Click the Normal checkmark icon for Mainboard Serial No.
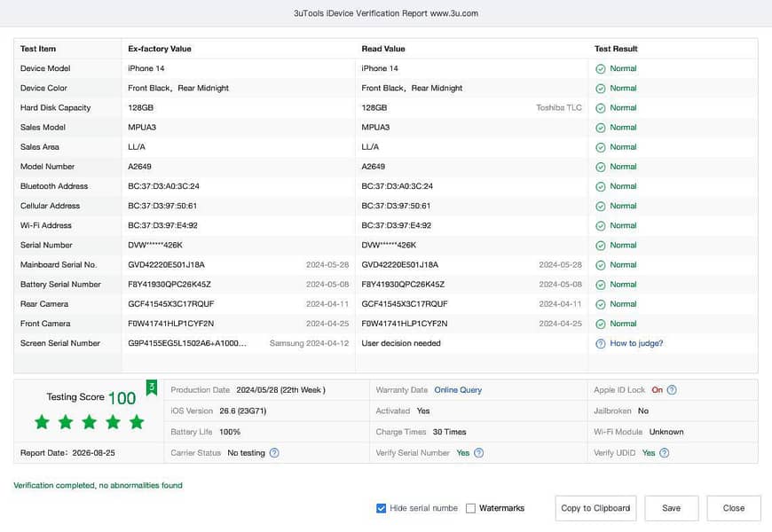772x532 pixels. (x=600, y=265)
